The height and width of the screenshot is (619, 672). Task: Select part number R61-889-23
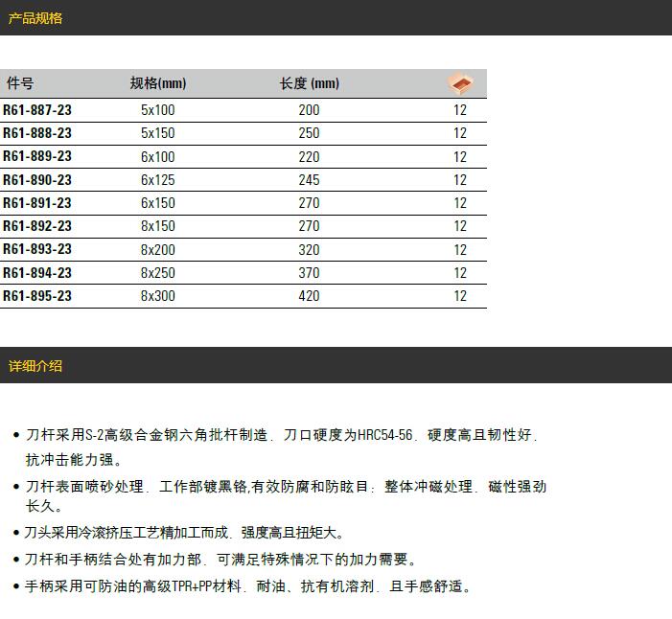37,156
